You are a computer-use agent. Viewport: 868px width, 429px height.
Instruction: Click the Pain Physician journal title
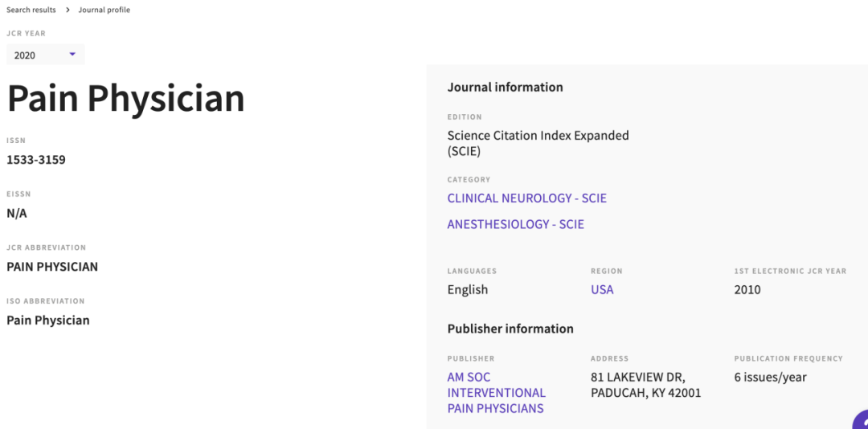(x=125, y=99)
